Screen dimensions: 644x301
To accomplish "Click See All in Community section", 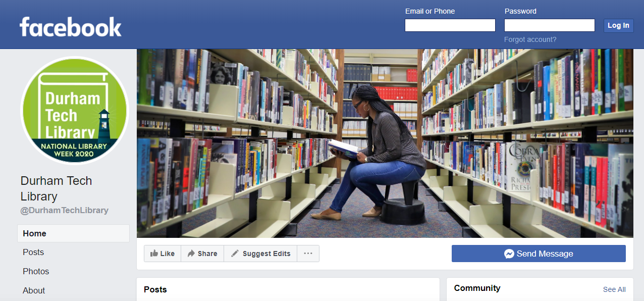I will point(614,289).
